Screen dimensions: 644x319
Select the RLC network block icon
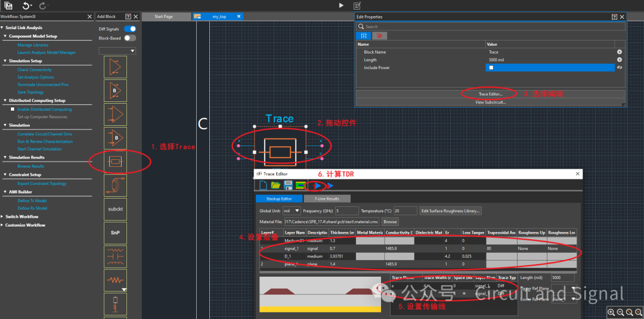coord(116,256)
